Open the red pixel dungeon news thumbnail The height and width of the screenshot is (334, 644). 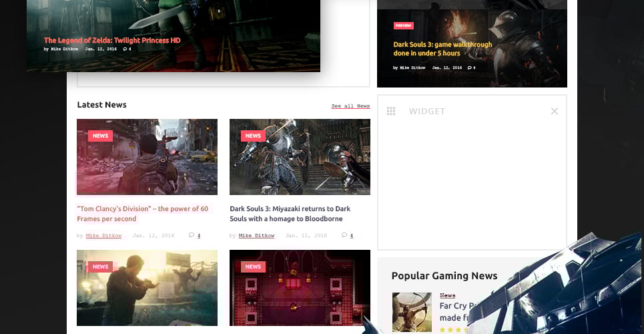300,288
